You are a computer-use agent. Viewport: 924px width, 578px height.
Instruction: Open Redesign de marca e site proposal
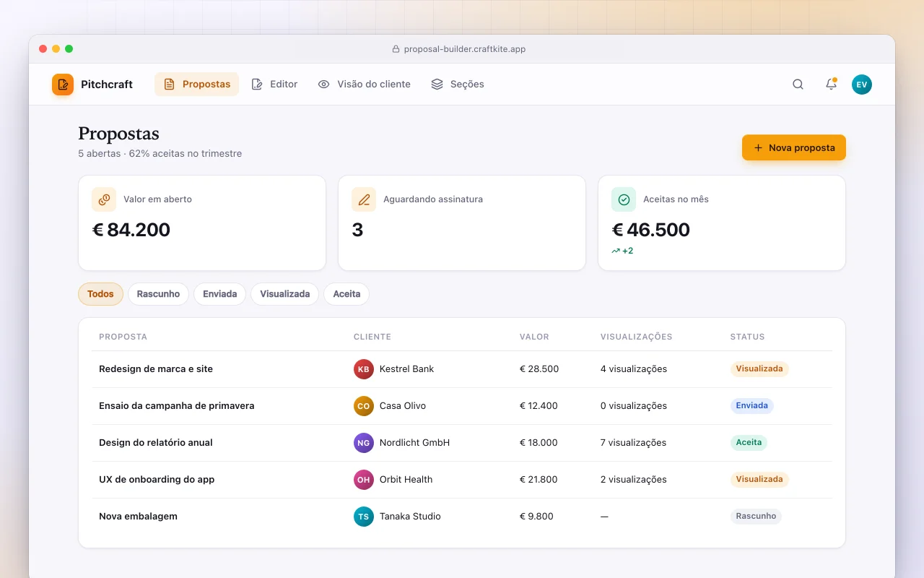coord(156,369)
